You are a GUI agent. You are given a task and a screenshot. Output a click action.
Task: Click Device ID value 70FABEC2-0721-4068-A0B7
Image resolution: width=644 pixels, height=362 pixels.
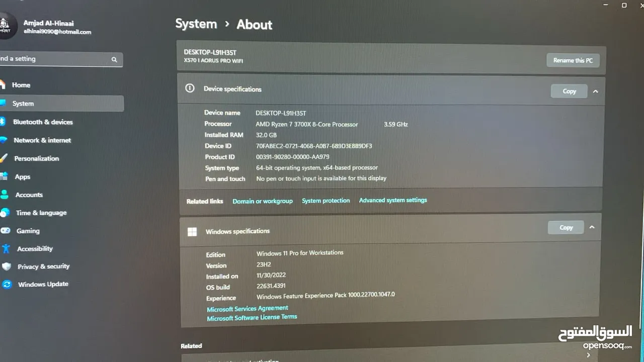[x=314, y=146]
